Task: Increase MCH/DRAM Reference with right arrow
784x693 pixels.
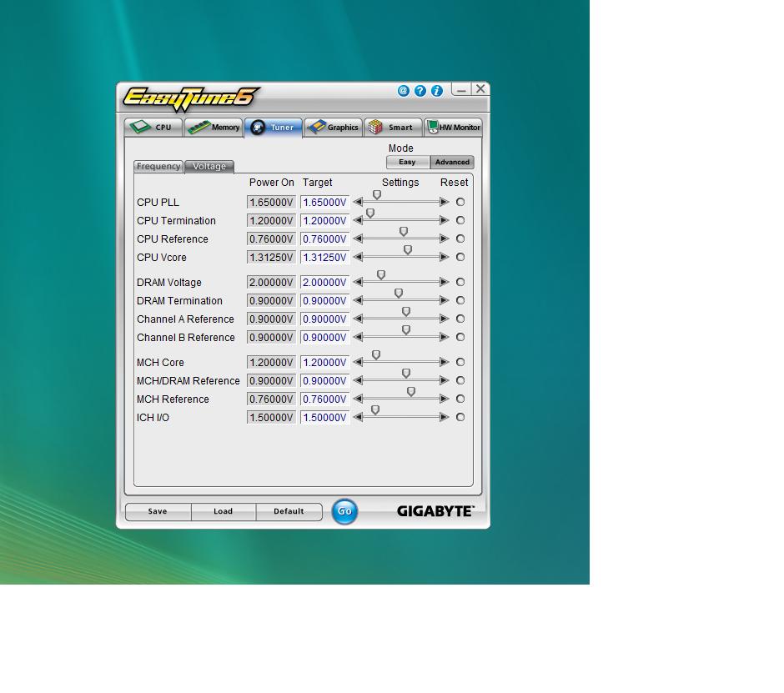Action: [445, 380]
